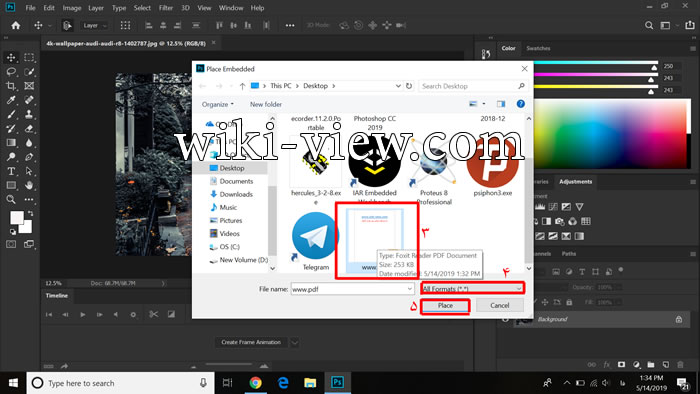Open File Explorer from the taskbar
This screenshot has width=700, height=394.
pos(310,383)
